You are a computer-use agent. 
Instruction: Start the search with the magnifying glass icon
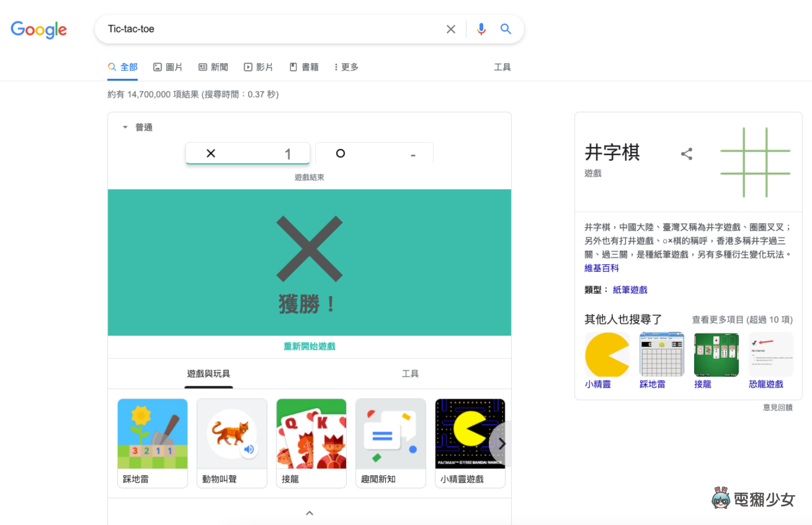click(505, 29)
